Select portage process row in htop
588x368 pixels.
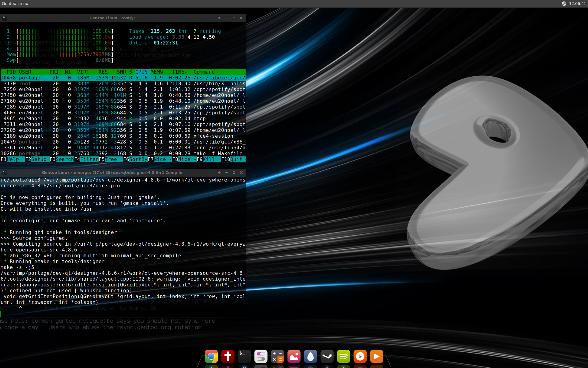pyautogui.click(x=123, y=78)
